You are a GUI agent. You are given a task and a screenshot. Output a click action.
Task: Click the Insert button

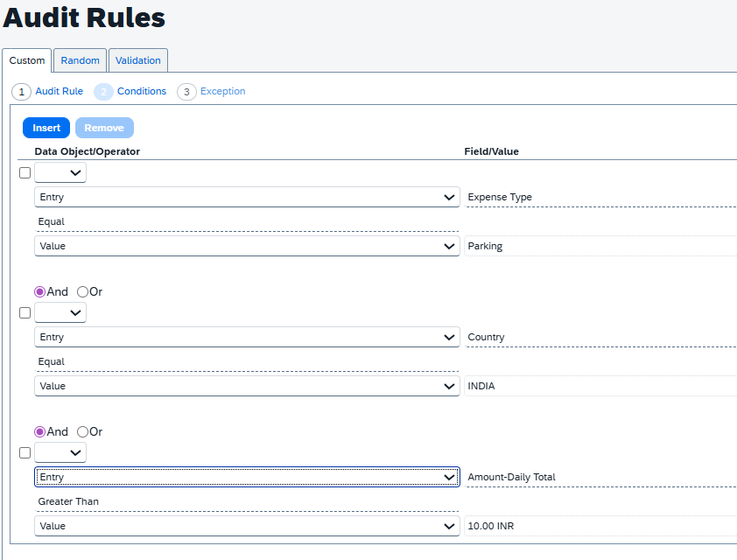[46, 128]
